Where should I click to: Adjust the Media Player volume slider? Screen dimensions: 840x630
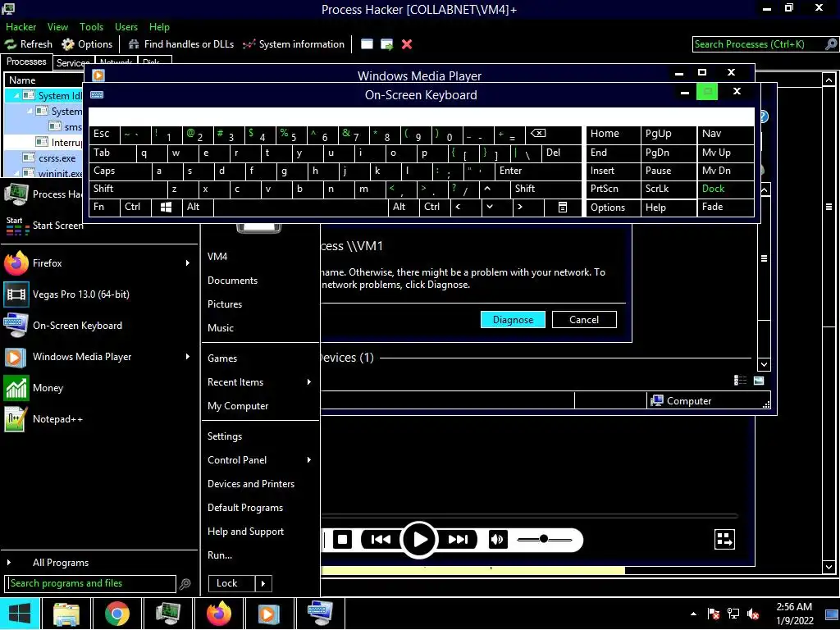(x=545, y=540)
